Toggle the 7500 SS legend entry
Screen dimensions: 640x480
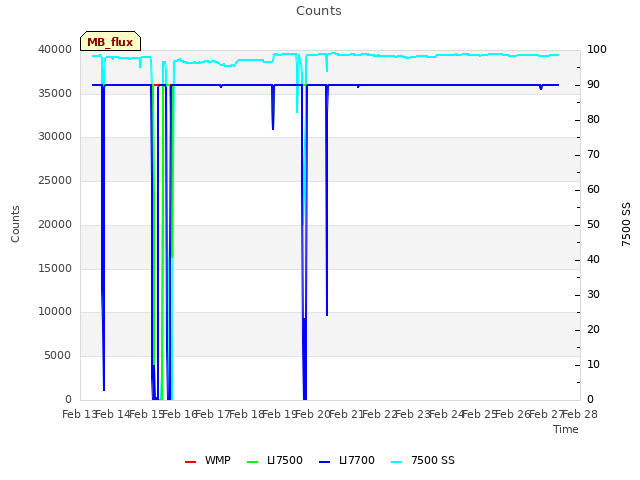[x=423, y=460]
